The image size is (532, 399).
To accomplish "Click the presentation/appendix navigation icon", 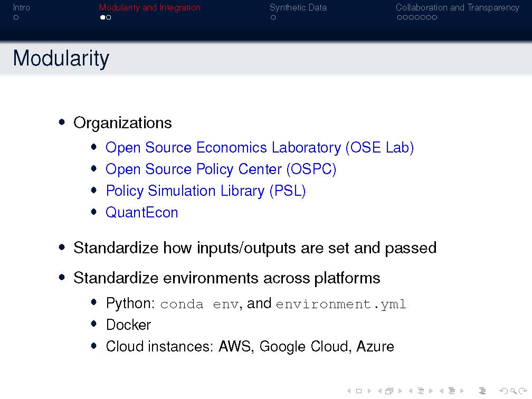I will coord(482,391).
